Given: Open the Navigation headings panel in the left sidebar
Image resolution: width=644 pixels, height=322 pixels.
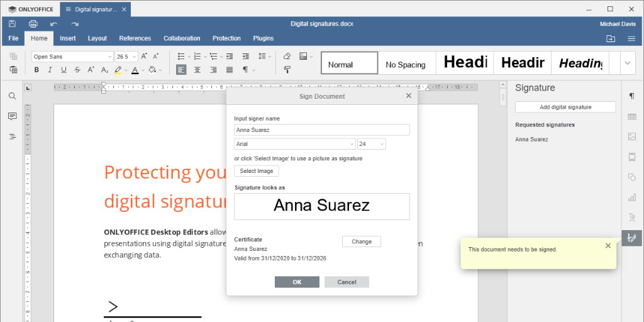Looking at the screenshot, I should pyautogui.click(x=13, y=136).
